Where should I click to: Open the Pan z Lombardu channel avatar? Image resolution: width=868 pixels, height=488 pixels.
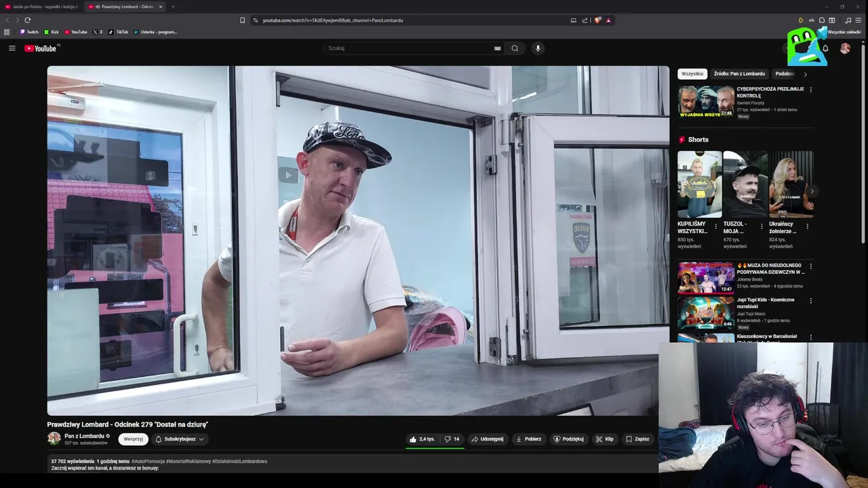tap(54, 439)
